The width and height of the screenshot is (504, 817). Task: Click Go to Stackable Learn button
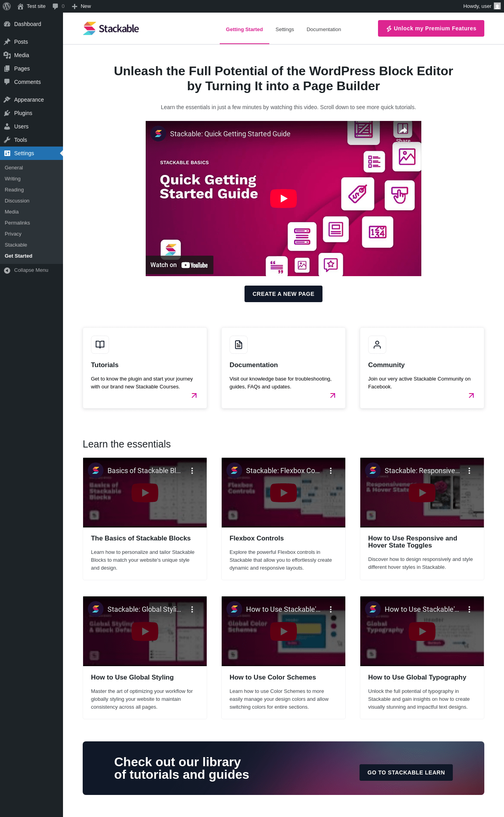pos(406,772)
